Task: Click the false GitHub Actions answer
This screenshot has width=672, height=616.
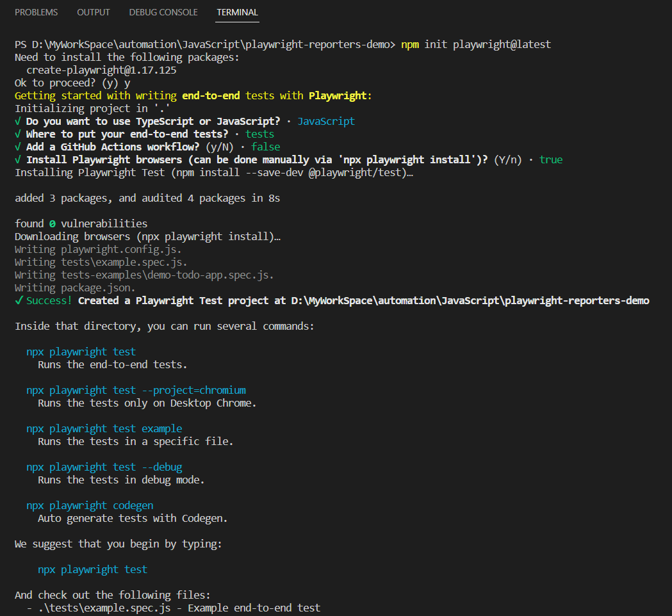Action: click(265, 147)
